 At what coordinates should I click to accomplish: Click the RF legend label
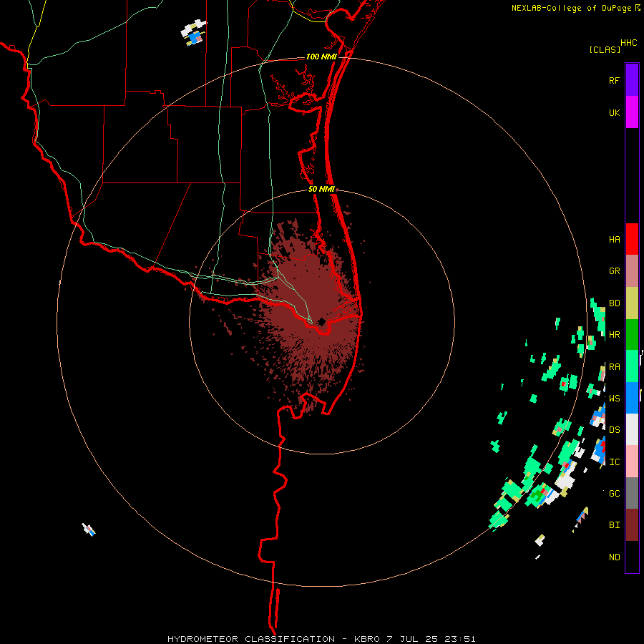[614, 80]
